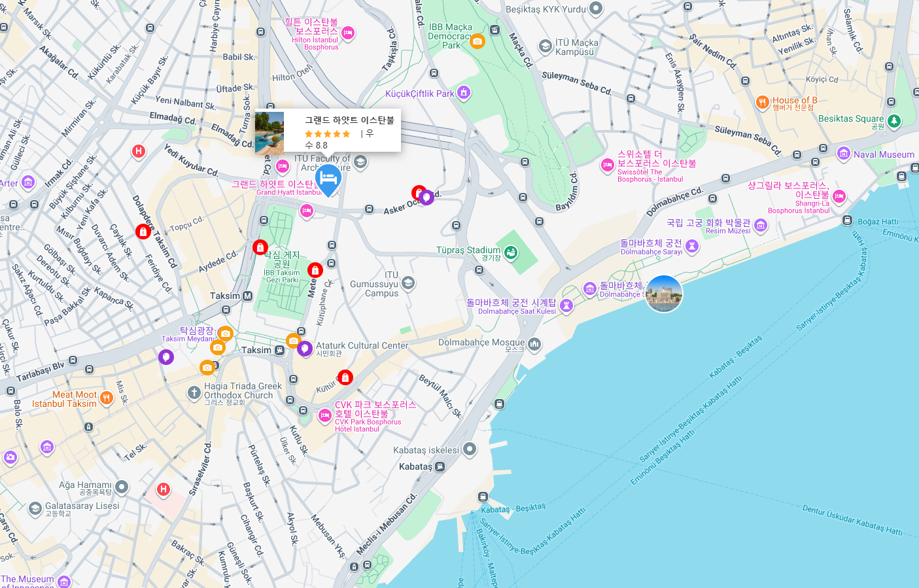This screenshot has height=588, width=919.
Task: Select the 8.8 score in the info card
Action: 321,145
